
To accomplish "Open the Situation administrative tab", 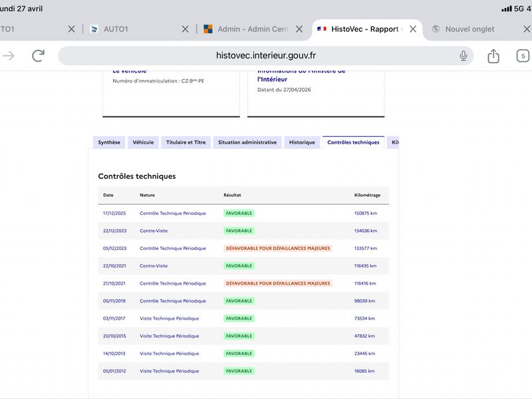I will click(247, 142).
